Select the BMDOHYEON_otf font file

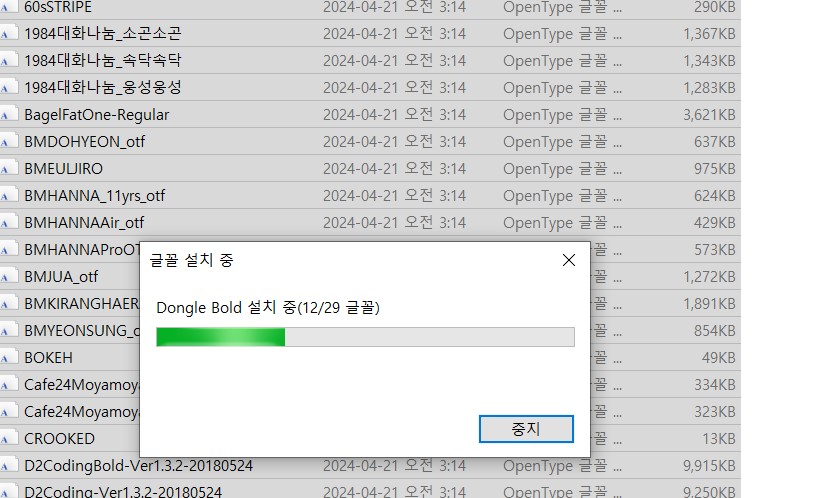point(84,142)
